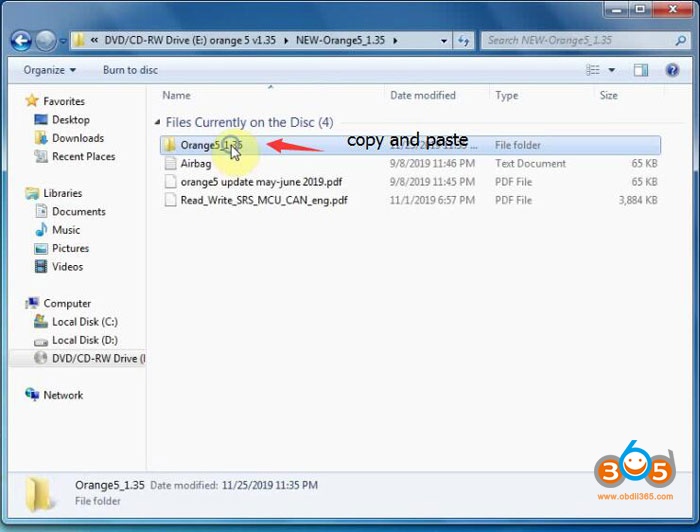The height and width of the screenshot is (532, 700).
Task: Click the folder icon in the address bar
Action: 79,41
